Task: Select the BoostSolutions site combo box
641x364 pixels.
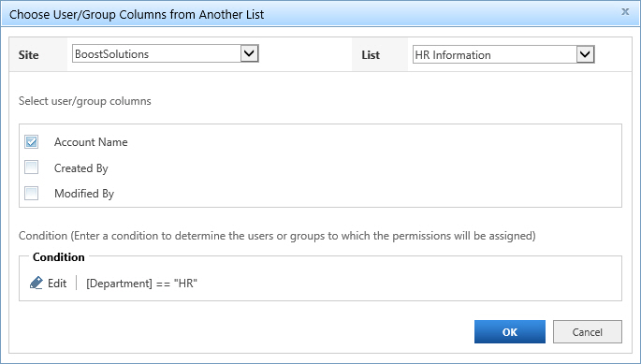Action: coord(166,53)
